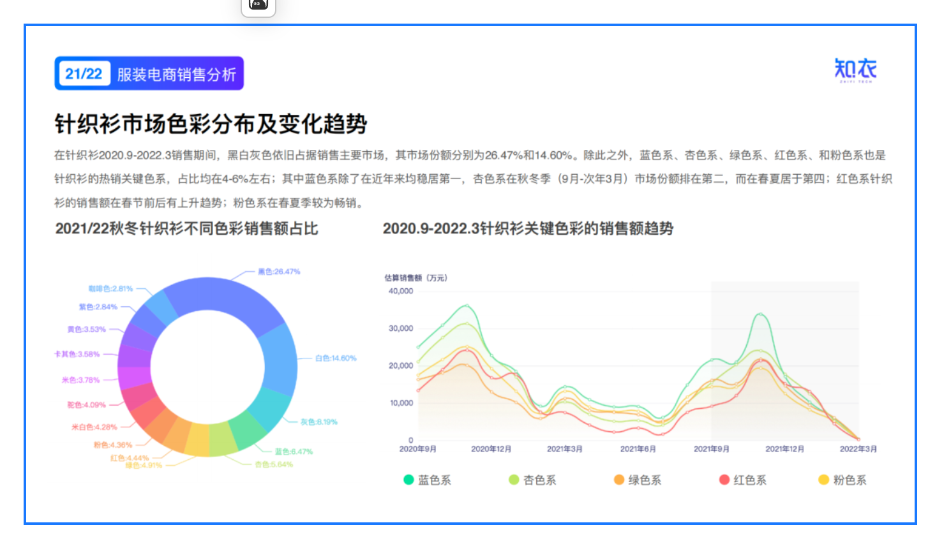951x560 pixels.
Task: Select the 黄色:3.53% label
Action: [87, 330]
